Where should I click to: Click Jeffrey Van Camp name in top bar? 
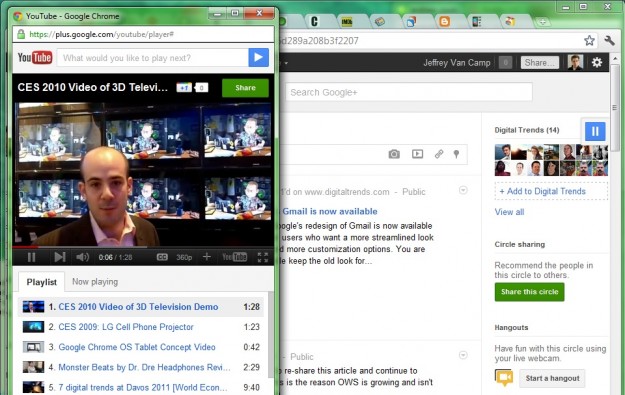[x=457, y=63]
